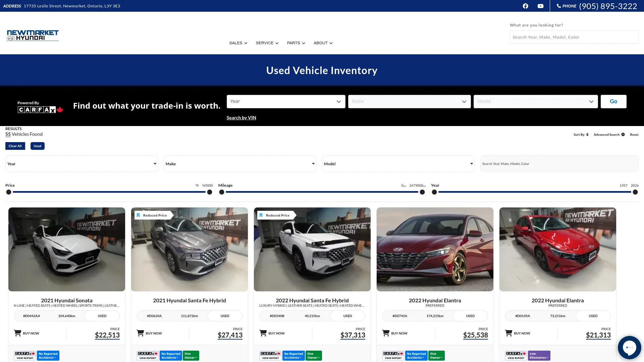Click the price maximum slider handle
The height and width of the screenshot is (362, 644).
click(x=210, y=192)
